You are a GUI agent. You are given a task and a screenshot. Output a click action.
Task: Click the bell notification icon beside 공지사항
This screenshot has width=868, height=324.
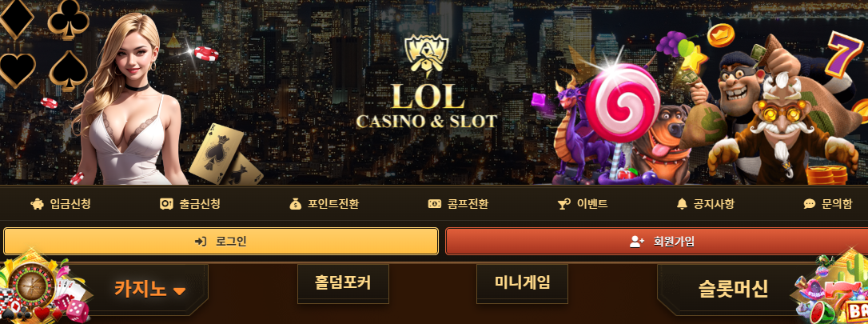[x=682, y=204]
